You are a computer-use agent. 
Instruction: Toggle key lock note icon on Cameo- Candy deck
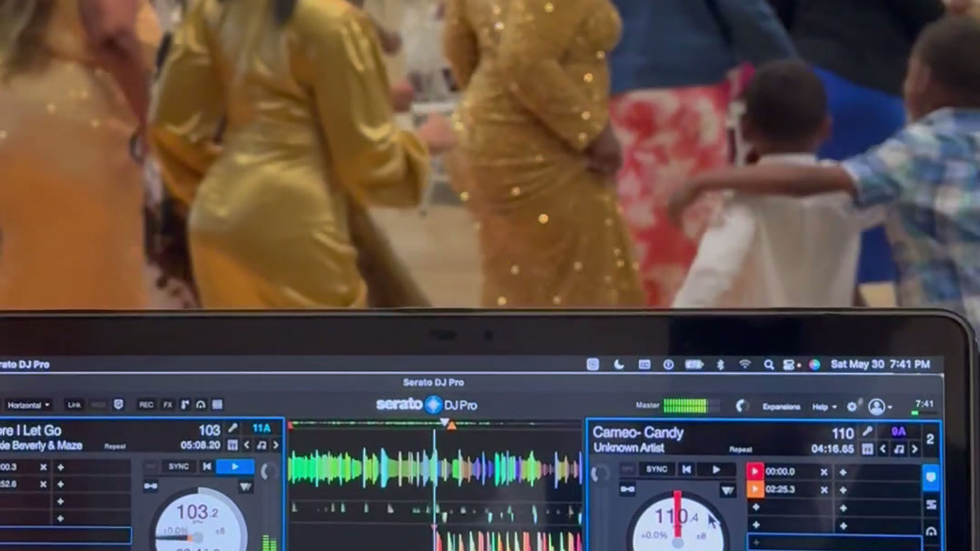[x=899, y=449]
